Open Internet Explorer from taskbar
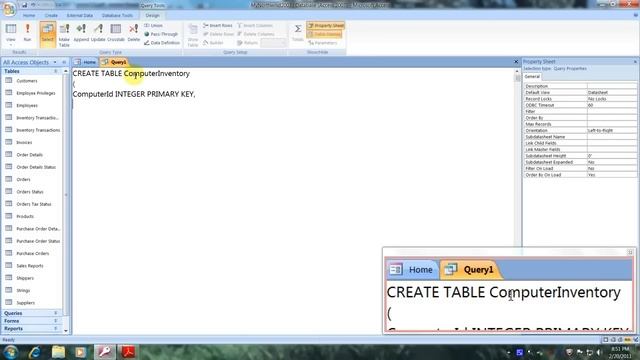This screenshot has height=360, width=640. click(35, 352)
